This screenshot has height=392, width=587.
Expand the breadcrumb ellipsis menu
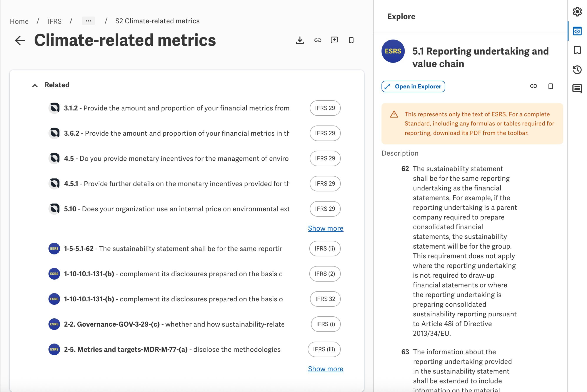88,21
